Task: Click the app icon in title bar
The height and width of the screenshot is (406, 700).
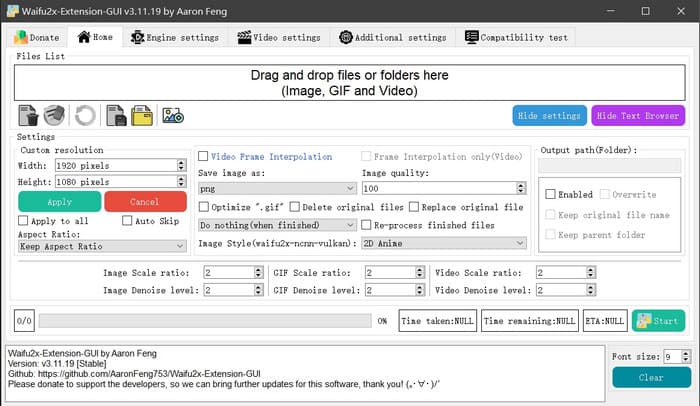Action: (x=12, y=11)
